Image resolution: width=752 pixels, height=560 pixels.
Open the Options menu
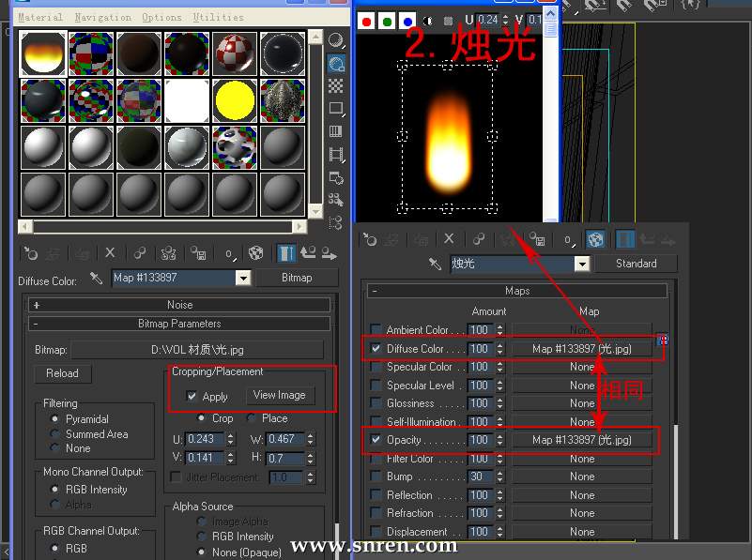click(x=161, y=17)
